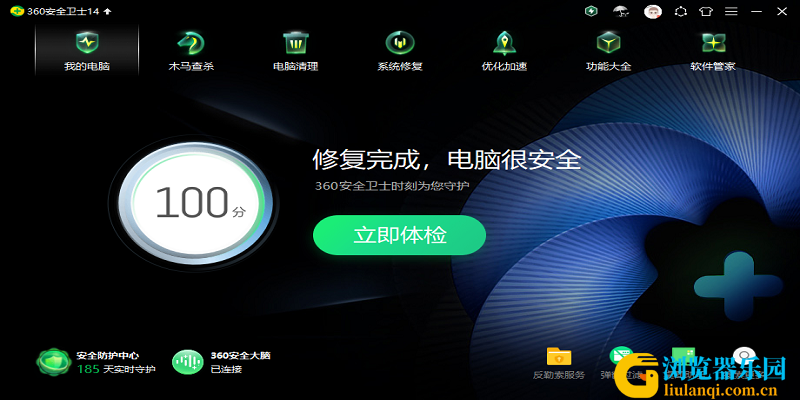Image resolution: width=800 pixels, height=400 pixels.
Task: Click the 修复完成，电脑很安全 headline
Action: tap(447, 160)
